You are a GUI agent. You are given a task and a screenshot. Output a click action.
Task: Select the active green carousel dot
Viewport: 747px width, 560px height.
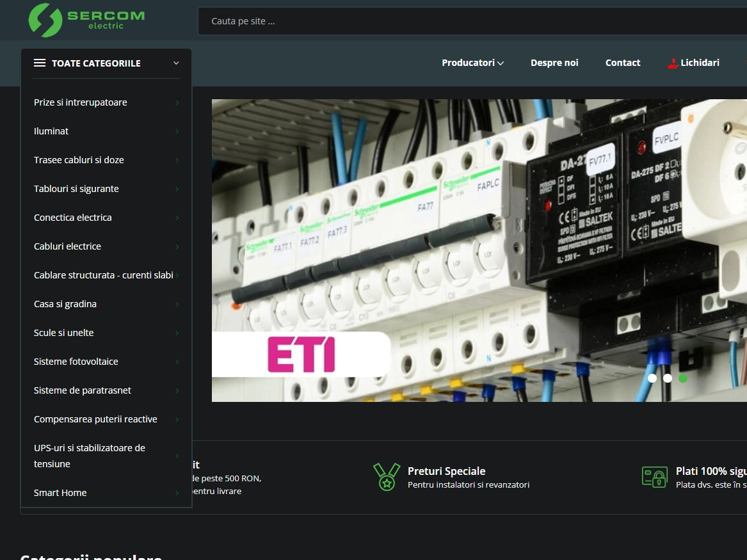[683, 378]
